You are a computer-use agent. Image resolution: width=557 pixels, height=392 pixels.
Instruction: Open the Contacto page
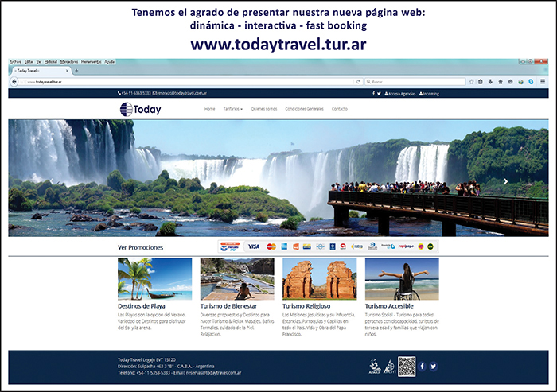point(340,109)
